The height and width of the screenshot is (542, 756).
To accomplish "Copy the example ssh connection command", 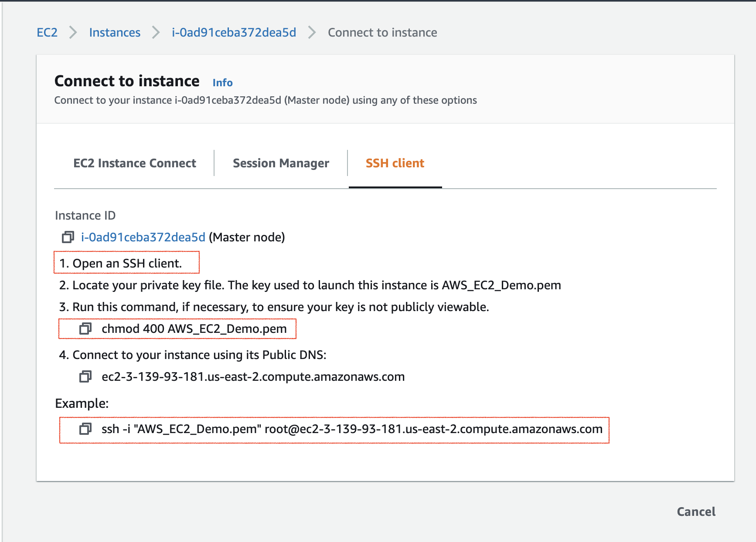I will click(x=86, y=430).
